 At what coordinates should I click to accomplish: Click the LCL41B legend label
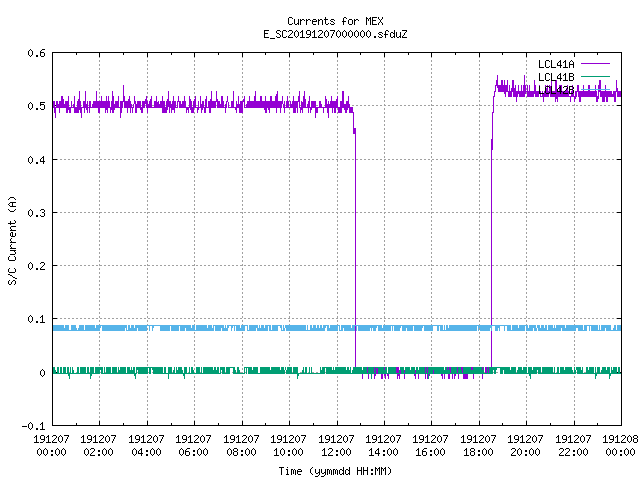556,77
